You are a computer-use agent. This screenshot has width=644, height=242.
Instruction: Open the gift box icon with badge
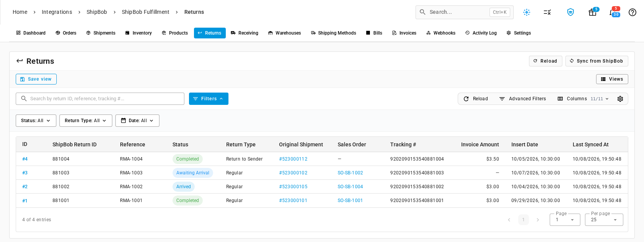pyautogui.click(x=593, y=12)
